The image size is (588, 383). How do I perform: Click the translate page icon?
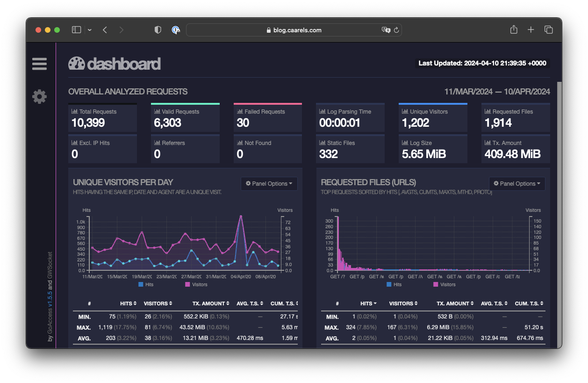coord(386,30)
